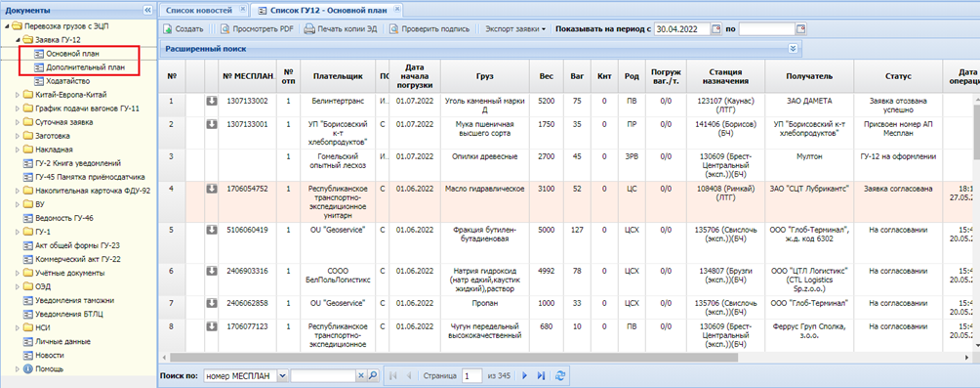The height and width of the screenshot is (388, 980).
Task: Click download arrow icon for МЕСПЛАН 1706054752
Action: 212,189
